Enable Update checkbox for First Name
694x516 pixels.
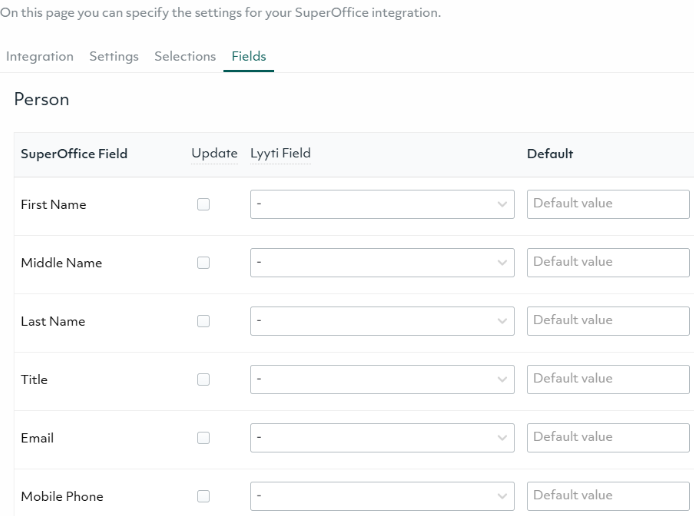click(203, 204)
